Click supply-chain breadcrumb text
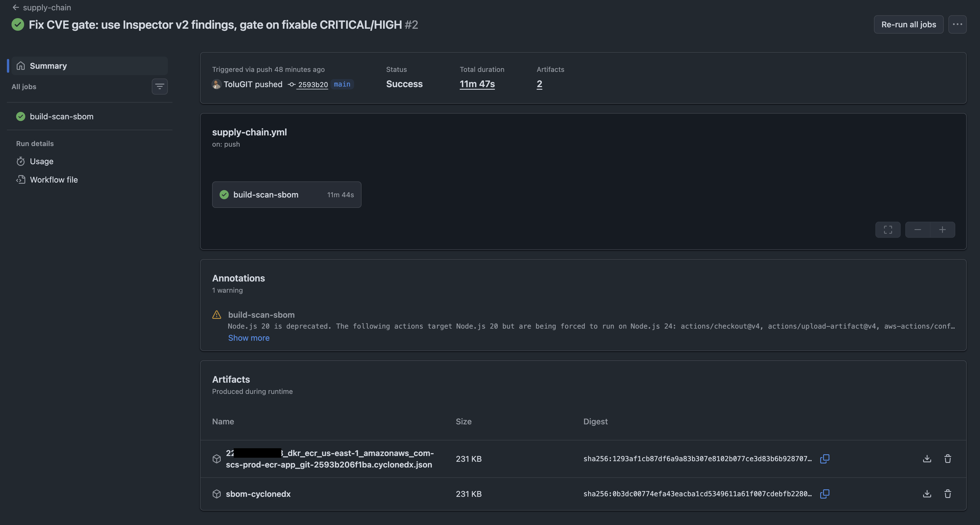 47,7
